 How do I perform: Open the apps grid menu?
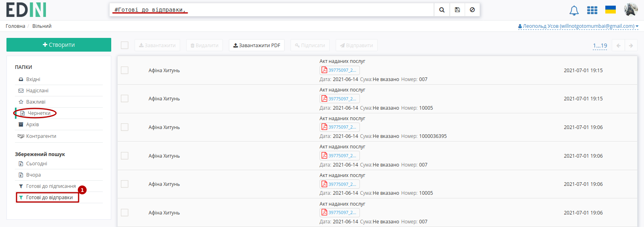coord(592,10)
